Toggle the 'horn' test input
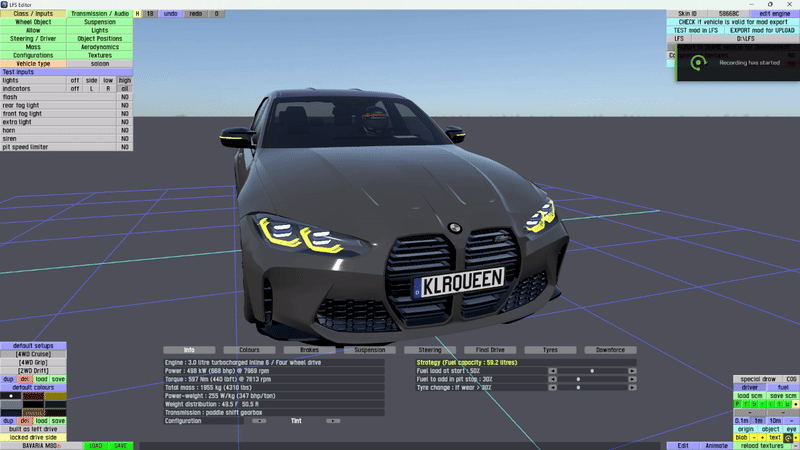Viewport: 800px width, 450px height. (x=124, y=130)
